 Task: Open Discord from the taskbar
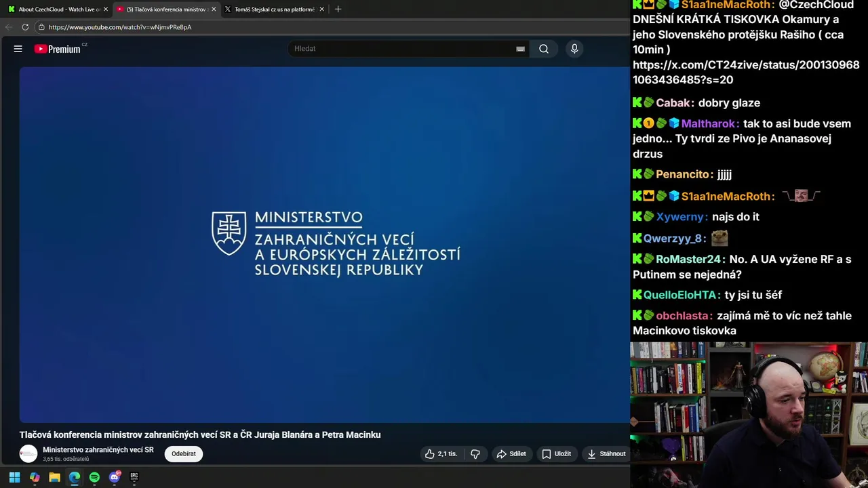(115, 477)
